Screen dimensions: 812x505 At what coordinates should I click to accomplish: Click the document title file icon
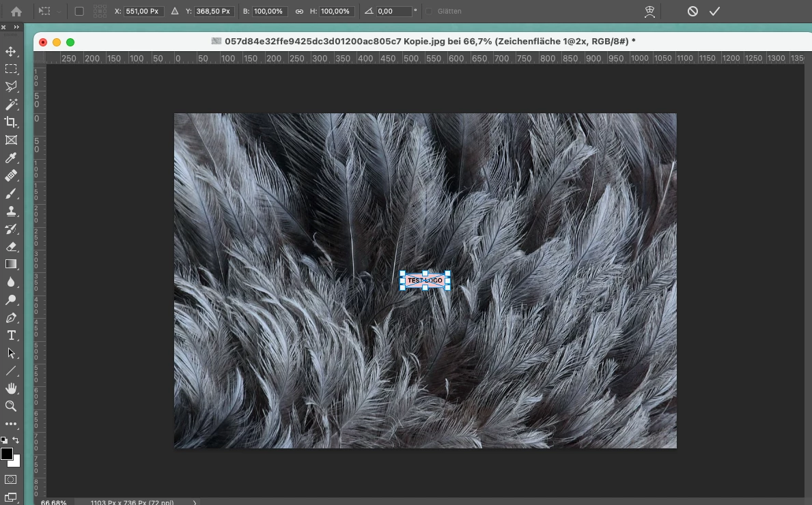point(216,41)
